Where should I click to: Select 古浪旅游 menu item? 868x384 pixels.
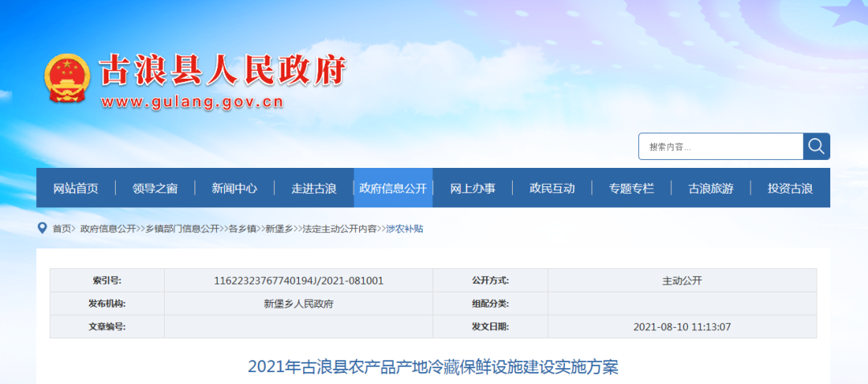point(710,188)
